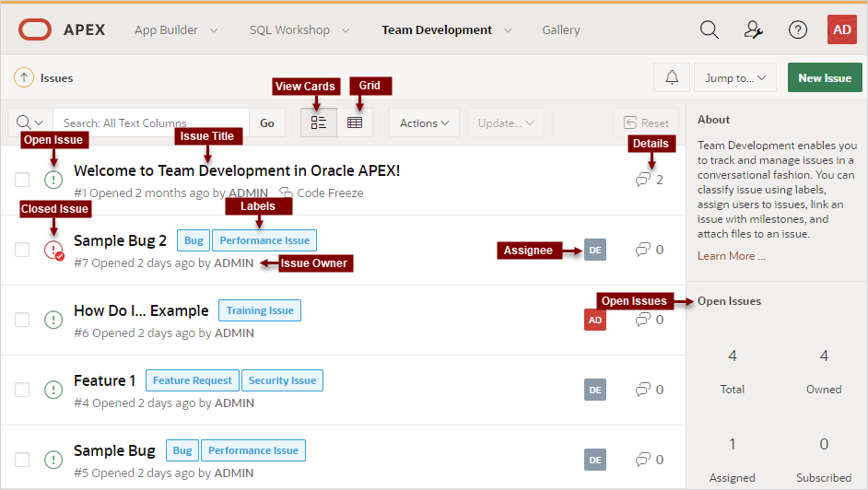Expand the App Builder menu chevron

point(214,30)
